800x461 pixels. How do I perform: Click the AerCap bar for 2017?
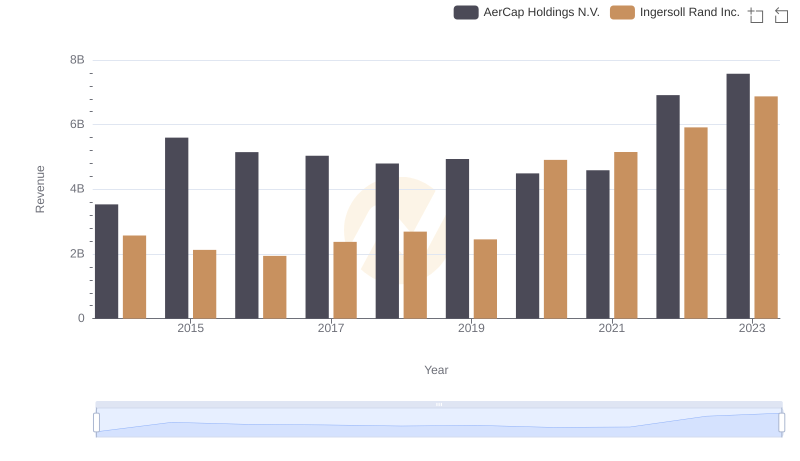tap(317, 237)
